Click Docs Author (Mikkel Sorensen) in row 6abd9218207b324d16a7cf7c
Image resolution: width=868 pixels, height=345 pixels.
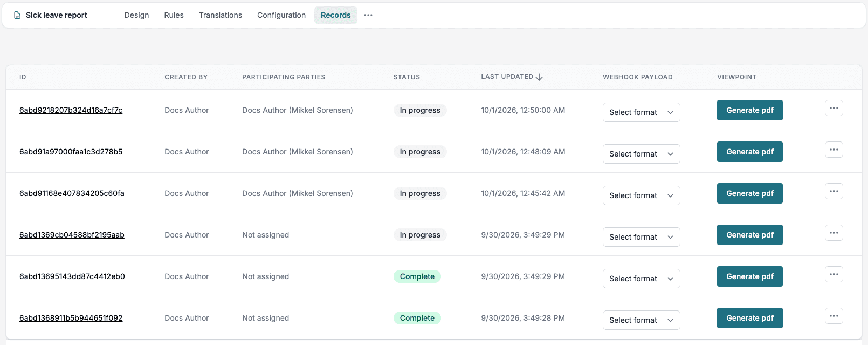(x=298, y=110)
